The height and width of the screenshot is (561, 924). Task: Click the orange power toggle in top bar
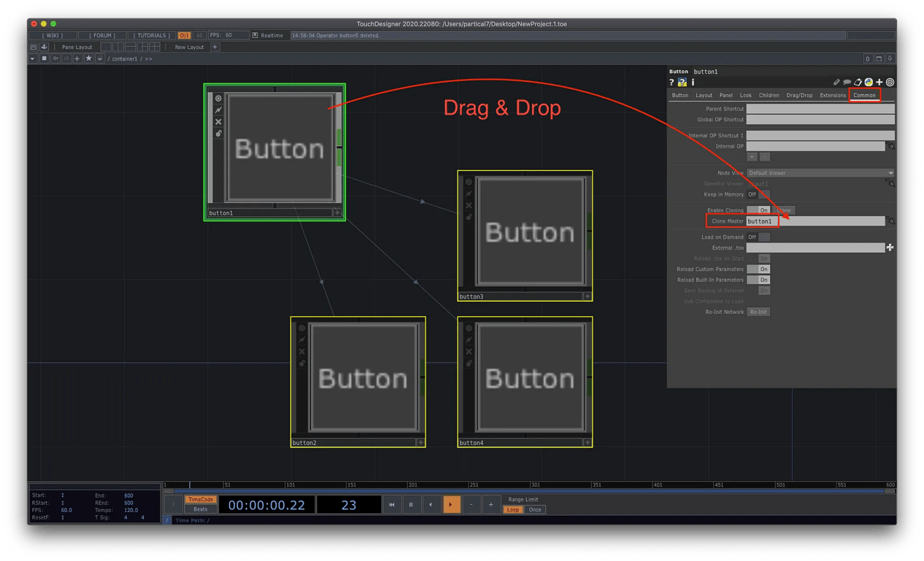point(185,35)
